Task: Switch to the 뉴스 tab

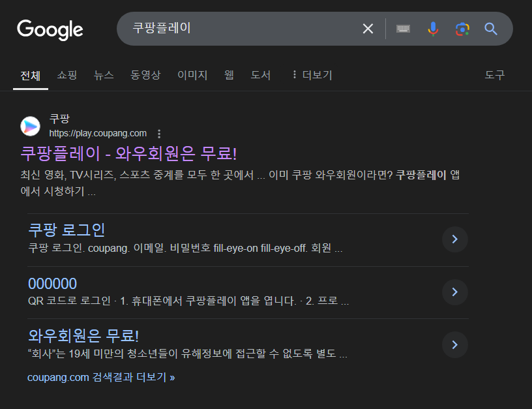Action: tap(104, 74)
